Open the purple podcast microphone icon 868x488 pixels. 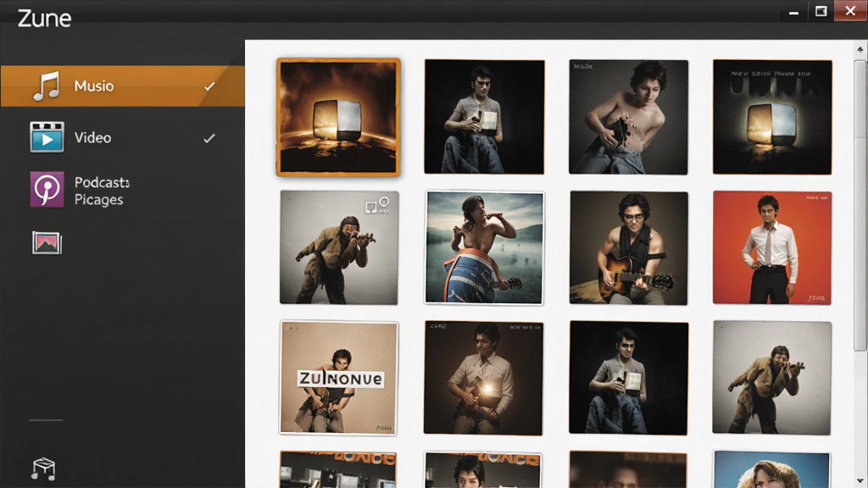(x=47, y=189)
